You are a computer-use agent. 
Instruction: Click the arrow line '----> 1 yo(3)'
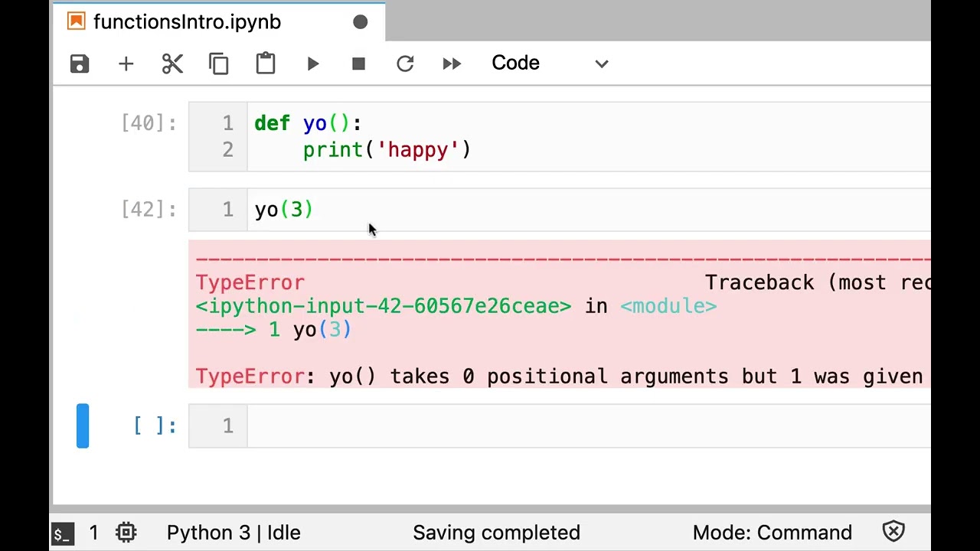(x=273, y=330)
